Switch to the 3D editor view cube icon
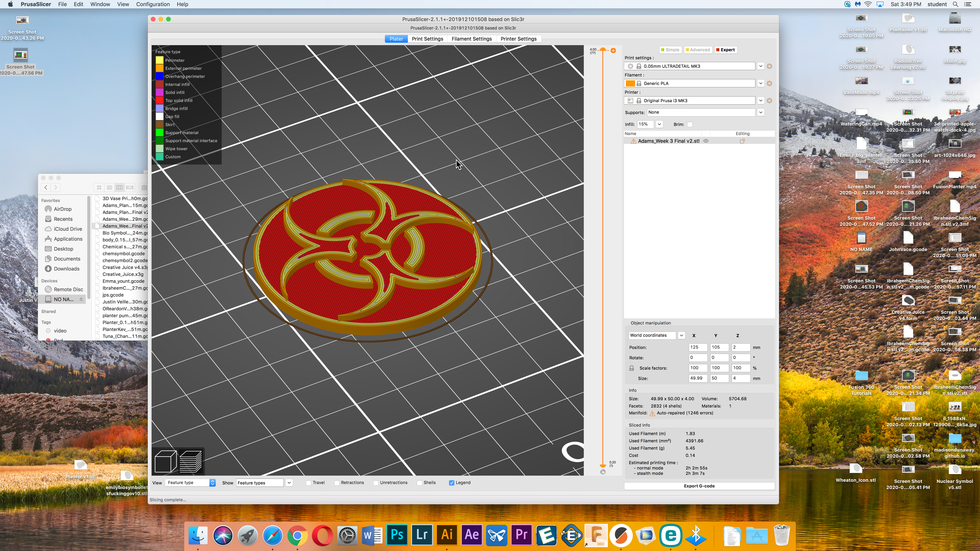980x551 pixels. 166,461
